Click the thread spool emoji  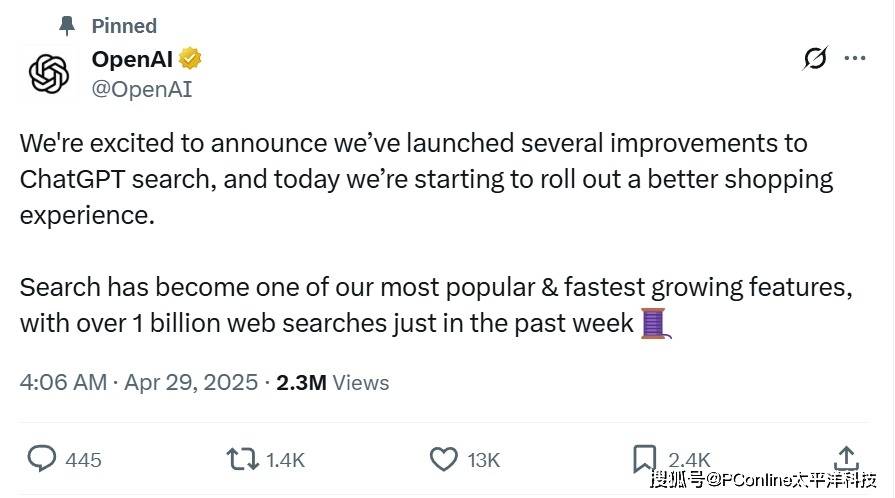pyautogui.click(x=653, y=323)
